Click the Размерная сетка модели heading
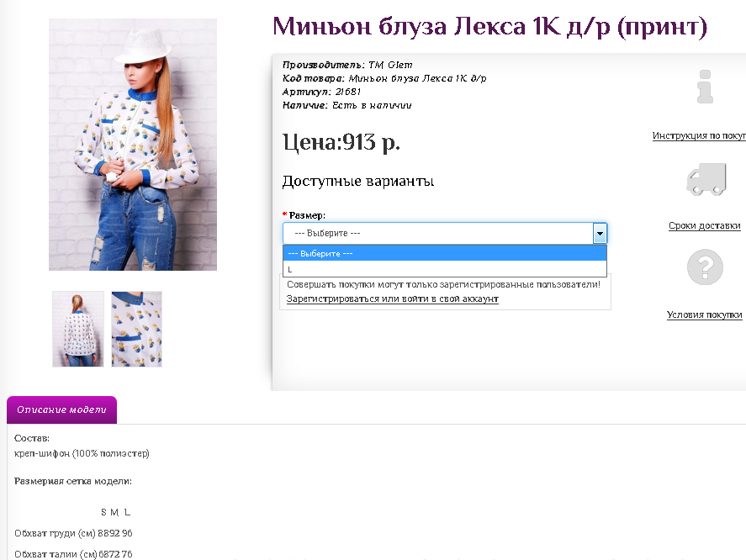The width and height of the screenshot is (746, 560). click(x=73, y=481)
